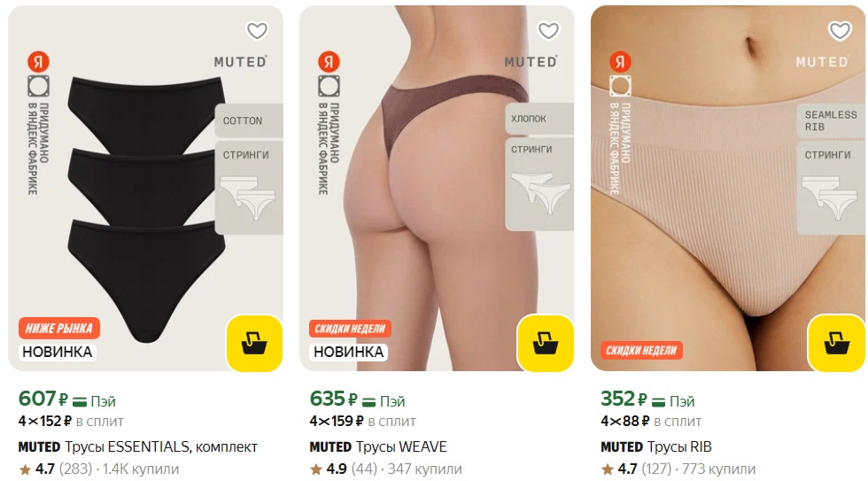Click Yandex logo badge on ESSENTIALS image

click(38, 61)
